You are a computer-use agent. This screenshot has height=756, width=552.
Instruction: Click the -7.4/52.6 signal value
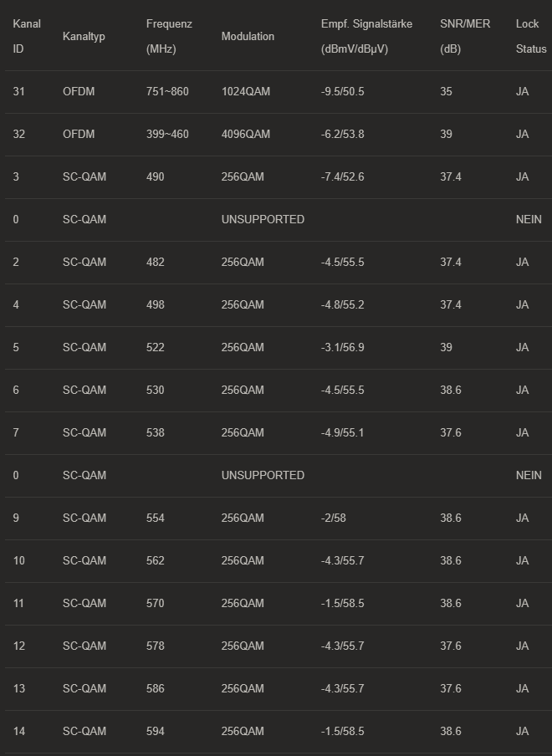click(342, 177)
